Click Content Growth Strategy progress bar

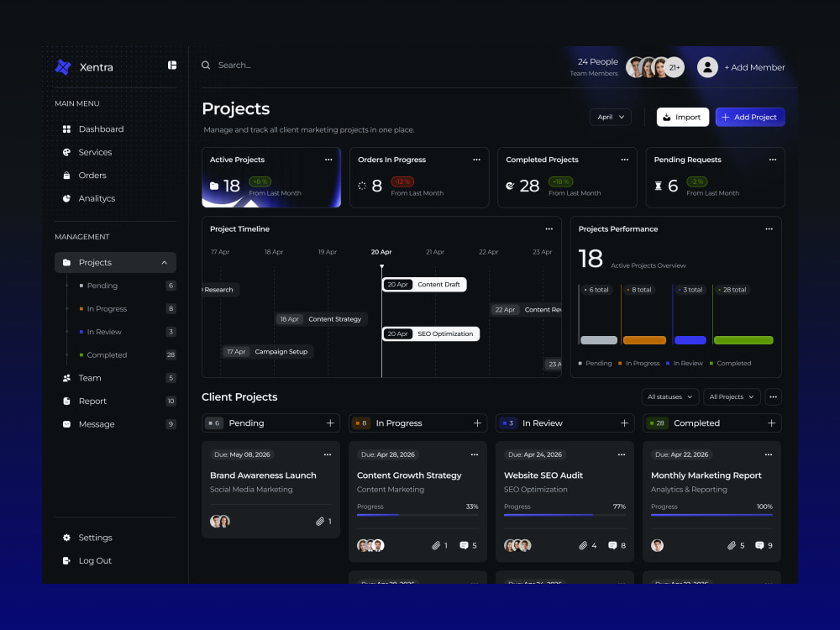[417, 515]
